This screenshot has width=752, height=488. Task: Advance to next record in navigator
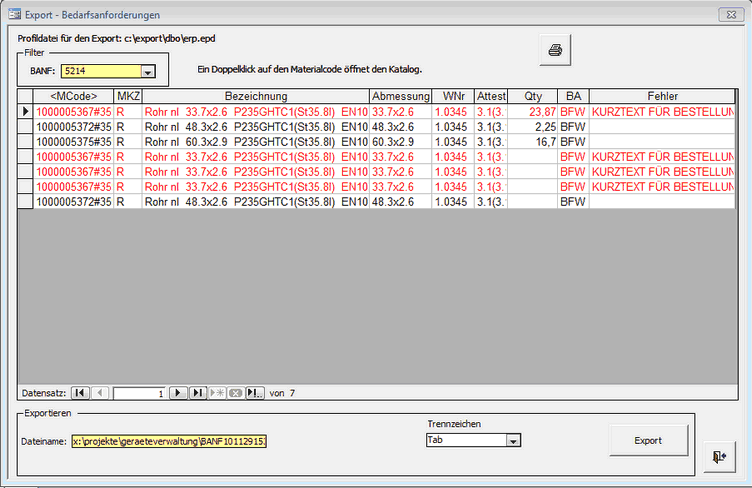pos(178,393)
